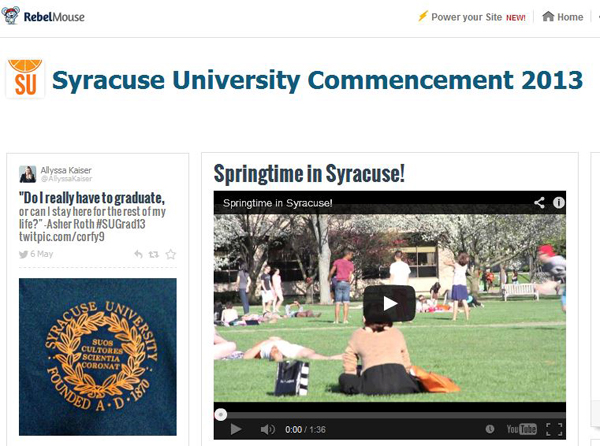Open the Syracuse University seal image
This screenshot has width=600, height=446.
(98, 356)
